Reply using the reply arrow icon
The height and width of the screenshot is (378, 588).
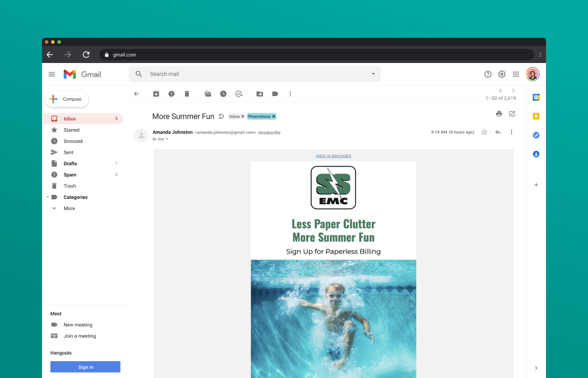(x=498, y=132)
